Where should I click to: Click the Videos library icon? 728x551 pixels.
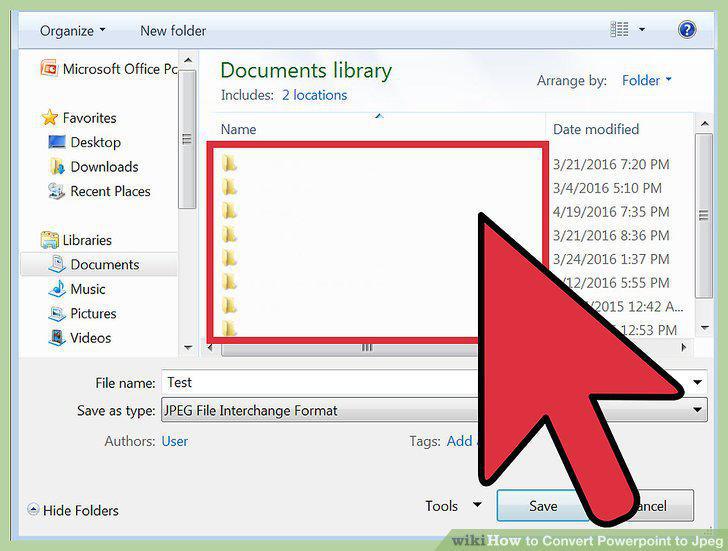(57, 337)
